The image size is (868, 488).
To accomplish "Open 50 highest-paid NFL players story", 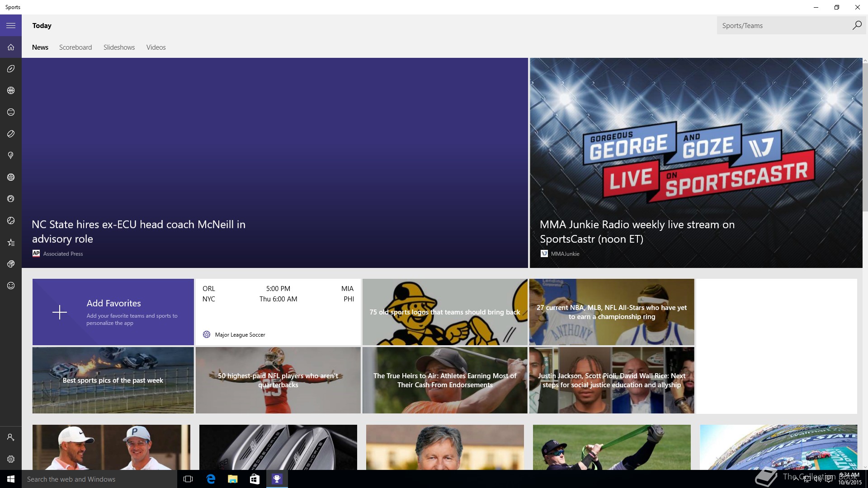I will click(278, 380).
